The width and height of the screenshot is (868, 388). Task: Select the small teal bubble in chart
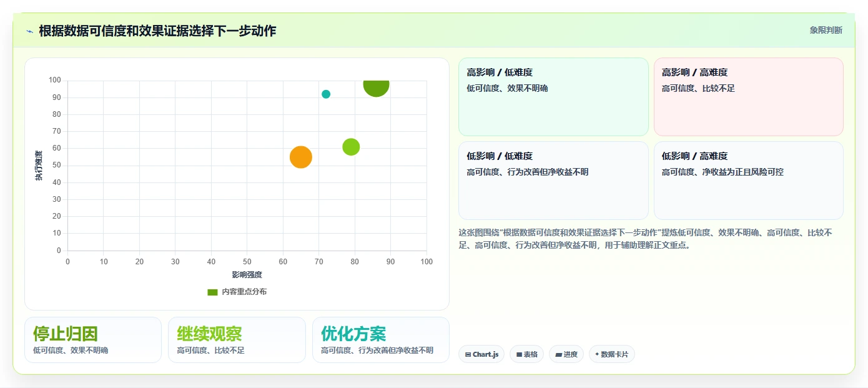coord(326,94)
